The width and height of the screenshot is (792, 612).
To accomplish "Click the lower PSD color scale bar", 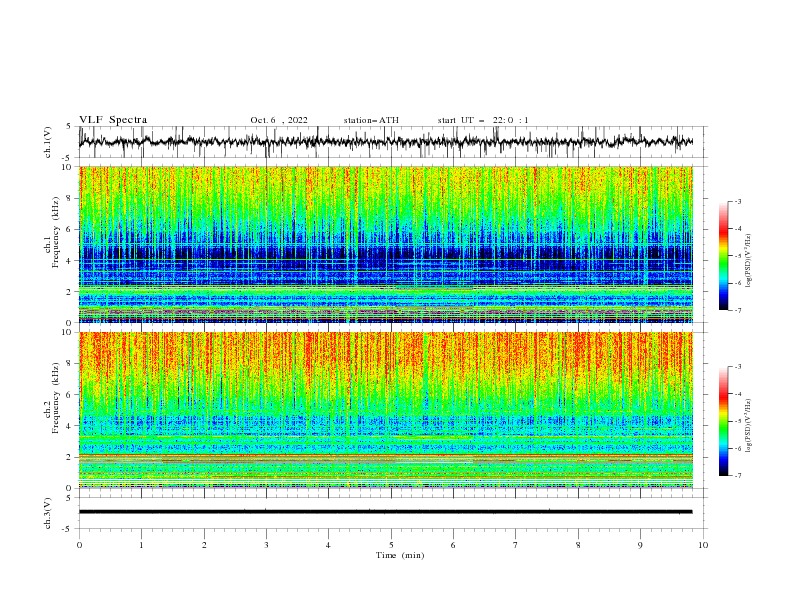I will [723, 421].
